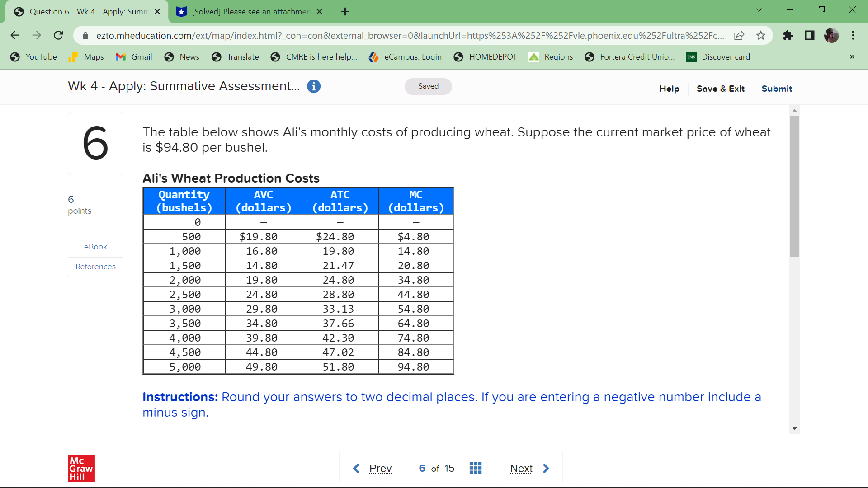Viewport: 868px width, 488px height.
Task: Open the Chrome extensions puzzle icon
Action: tap(788, 35)
